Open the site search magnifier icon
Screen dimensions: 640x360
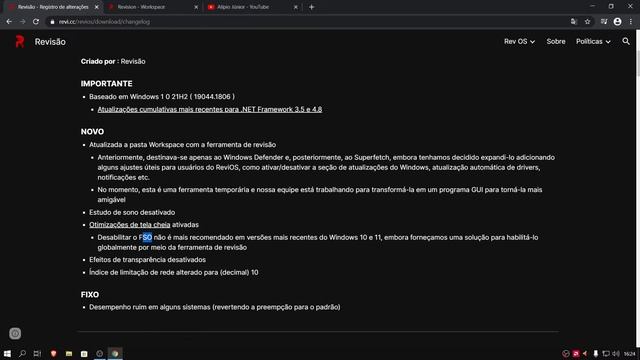click(x=626, y=41)
